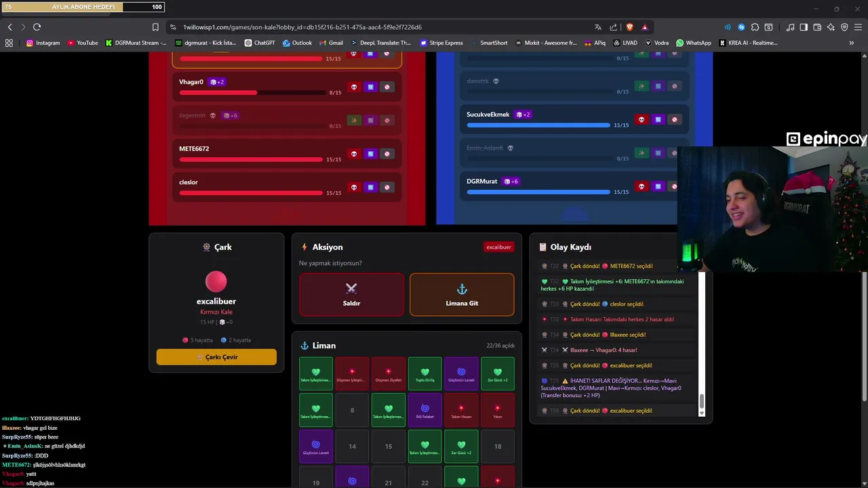Click the Brave Shields lion icon

pos(629,27)
